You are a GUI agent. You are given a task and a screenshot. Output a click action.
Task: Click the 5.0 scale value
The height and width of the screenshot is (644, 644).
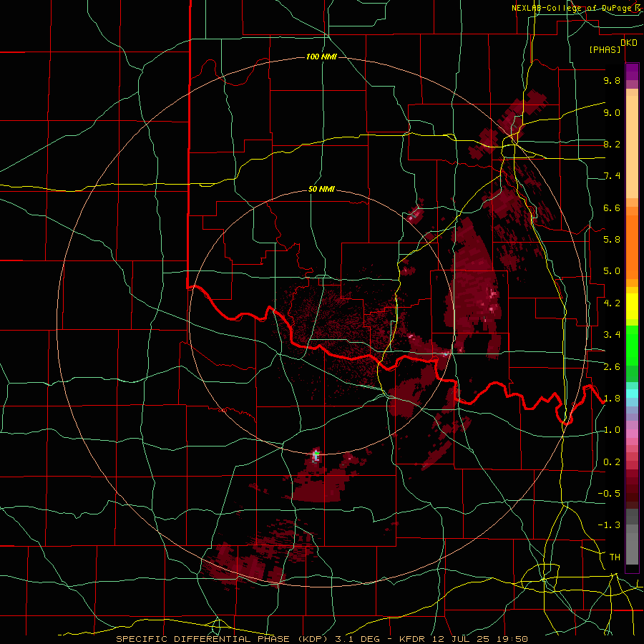pos(612,271)
